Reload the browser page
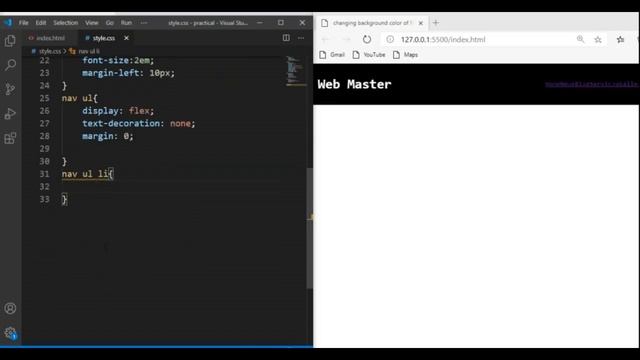This screenshot has height=360, width=640. coord(367,39)
